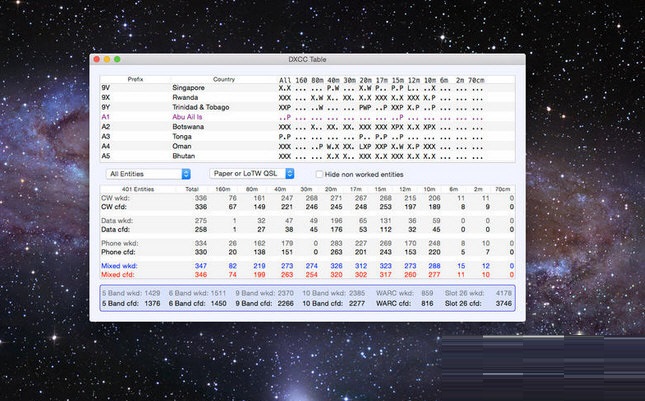645x401 pixels.
Task: Close the DXCC Table window
Action: [97, 59]
